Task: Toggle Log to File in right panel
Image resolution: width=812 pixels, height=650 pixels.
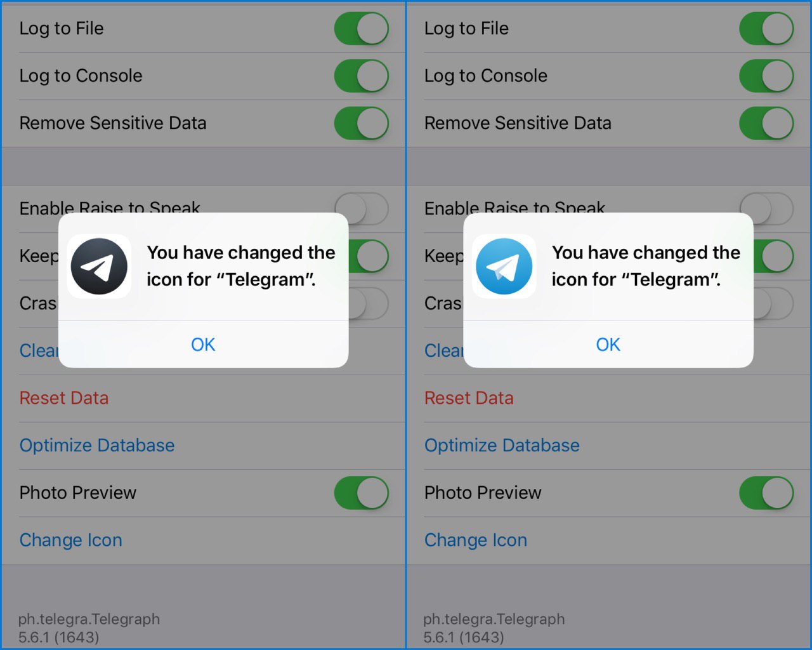Action: 766,29
